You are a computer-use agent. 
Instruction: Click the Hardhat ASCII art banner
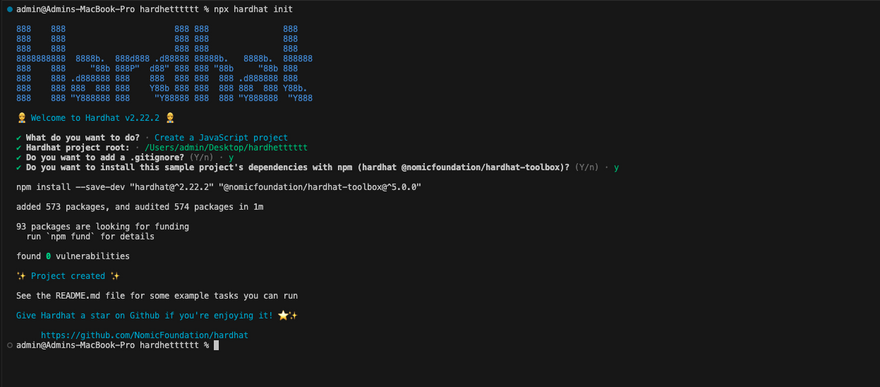coord(164,63)
